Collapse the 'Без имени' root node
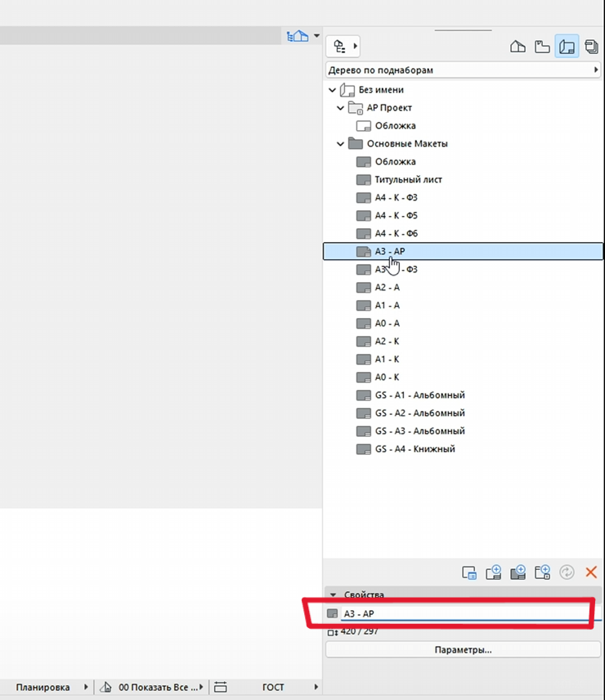Screen dimensions: 605x700 [332, 90]
